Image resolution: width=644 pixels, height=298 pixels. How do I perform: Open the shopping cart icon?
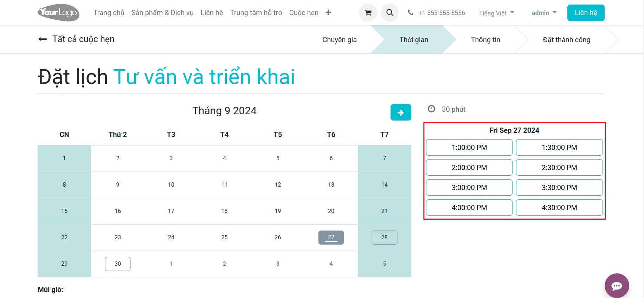coord(368,13)
